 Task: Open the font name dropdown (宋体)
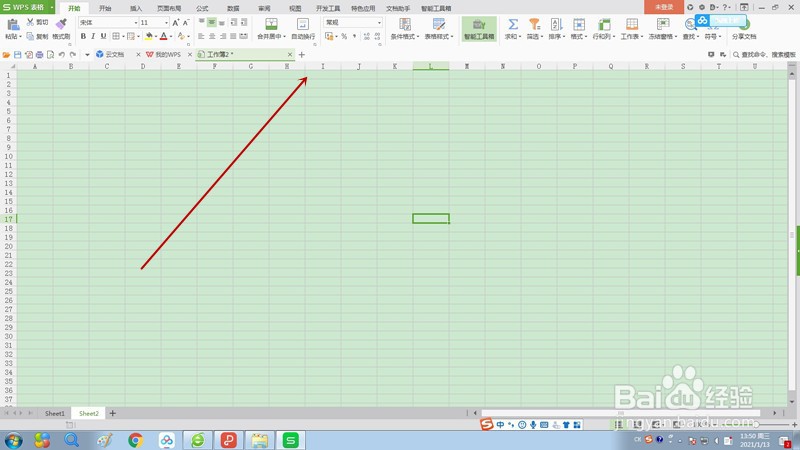pyautogui.click(x=136, y=22)
